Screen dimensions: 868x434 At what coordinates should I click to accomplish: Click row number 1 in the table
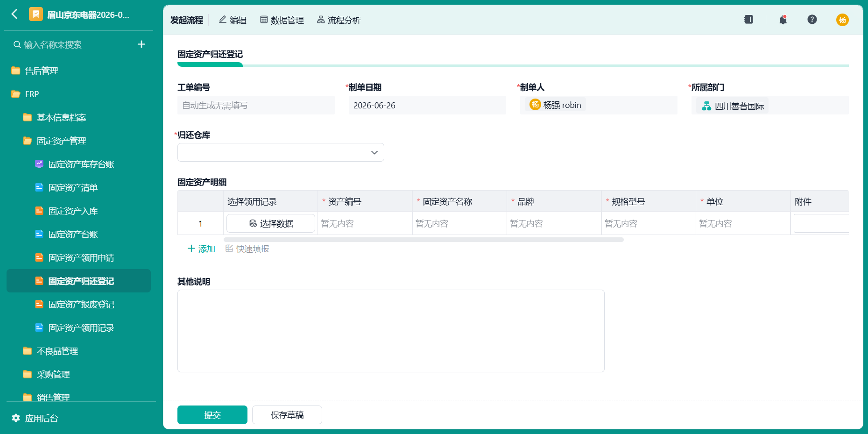pyautogui.click(x=200, y=223)
